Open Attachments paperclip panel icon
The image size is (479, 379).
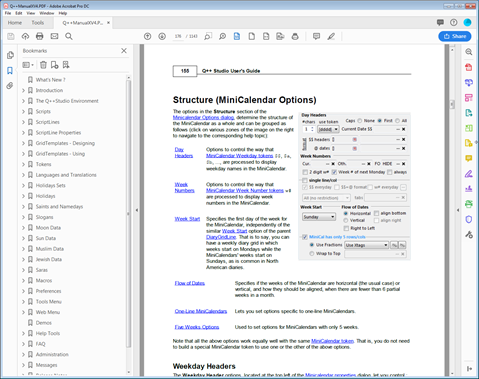click(x=10, y=86)
